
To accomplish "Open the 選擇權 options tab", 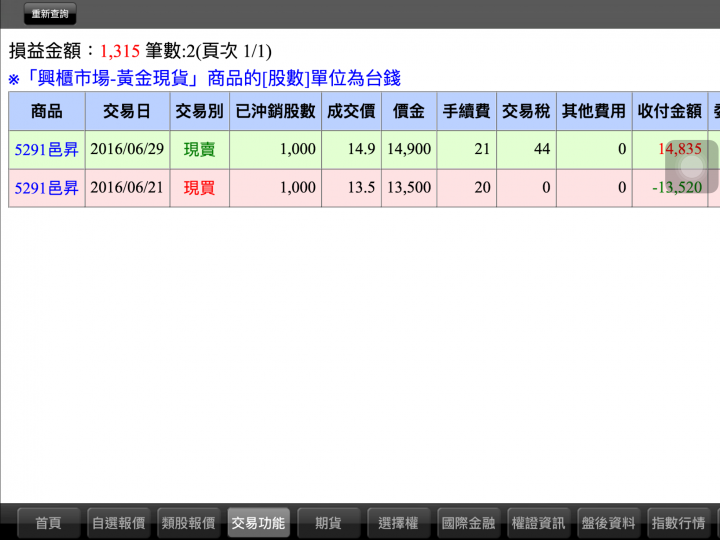I will click(398, 523).
